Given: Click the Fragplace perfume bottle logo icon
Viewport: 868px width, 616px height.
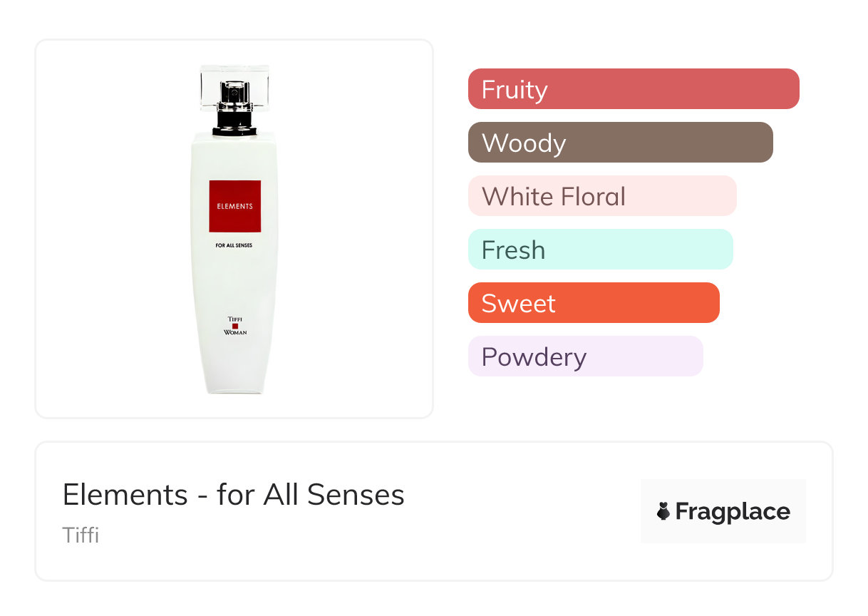Looking at the screenshot, I should pos(663,511).
